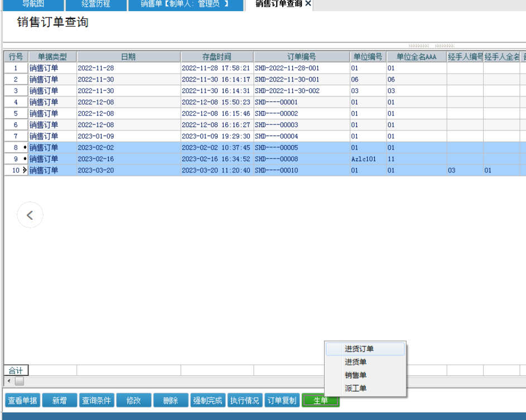
Task: Switch to the 经营历程 tab
Action: (x=96, y=4)
